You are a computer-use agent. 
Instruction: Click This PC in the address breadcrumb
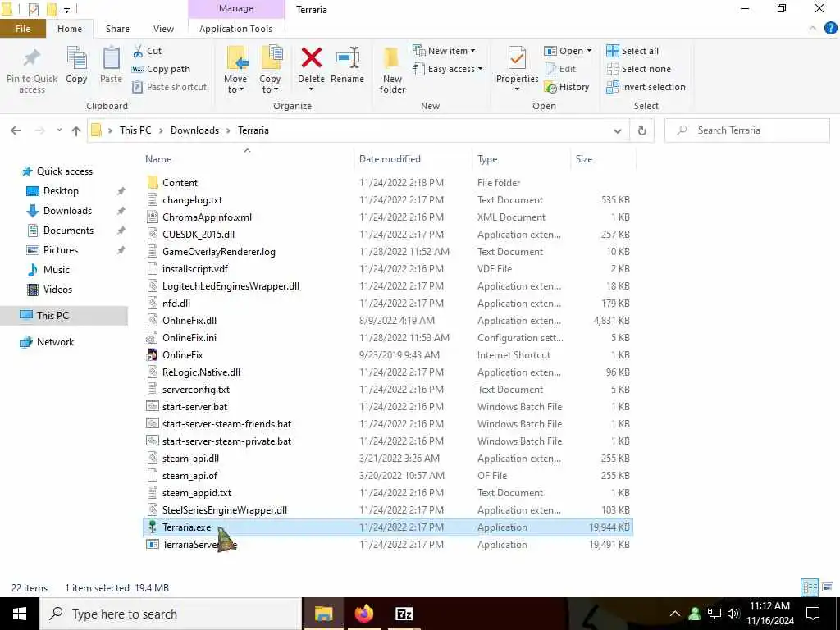click(135, 130)
